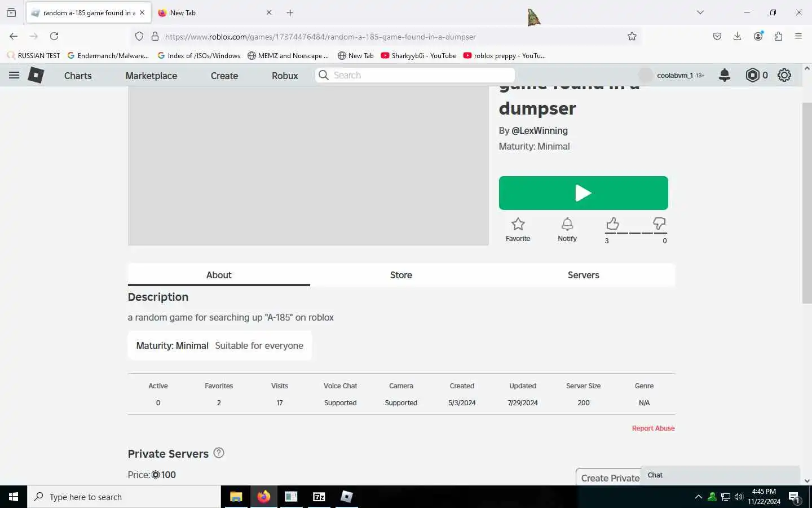Open the Endermanch/Malware bookmark
The image size is (812, 508).
pos(108,55)
